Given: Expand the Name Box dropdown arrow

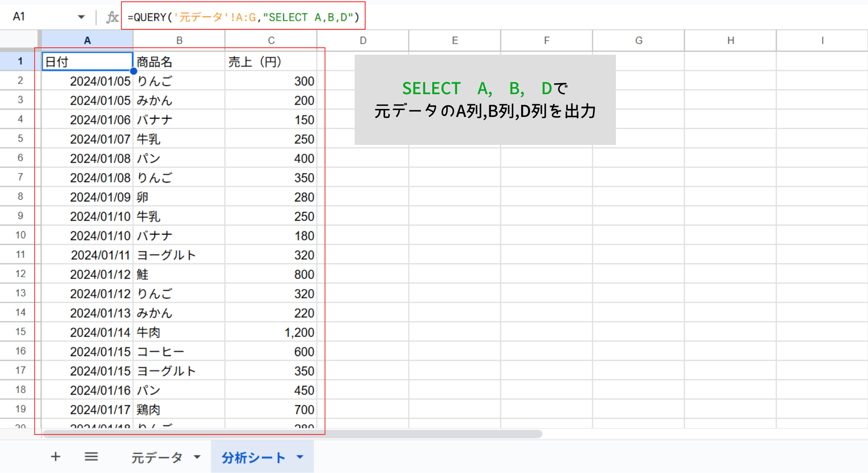Looking at the screenshot, I should [81, 17].
